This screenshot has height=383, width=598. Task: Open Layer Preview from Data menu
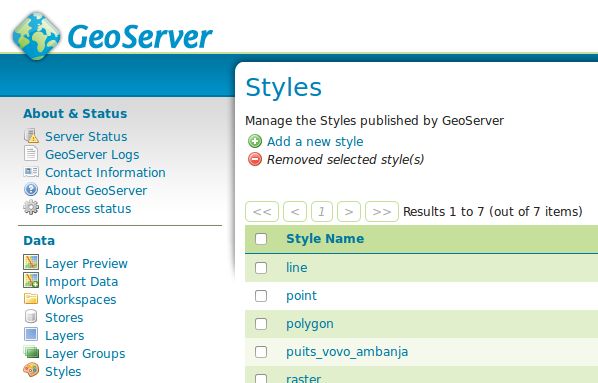[x=86, y=264]
